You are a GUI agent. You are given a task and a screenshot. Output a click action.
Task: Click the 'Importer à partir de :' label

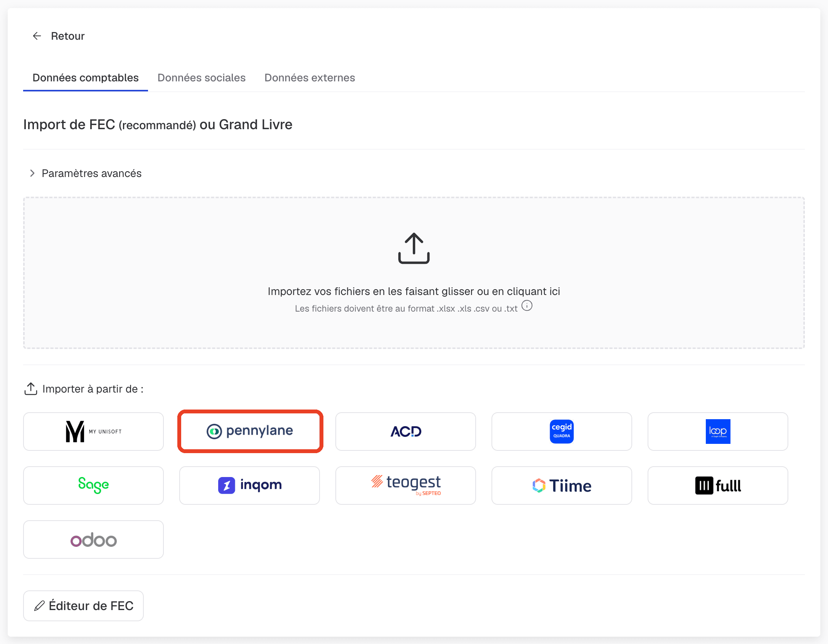(x=93, y=389)
